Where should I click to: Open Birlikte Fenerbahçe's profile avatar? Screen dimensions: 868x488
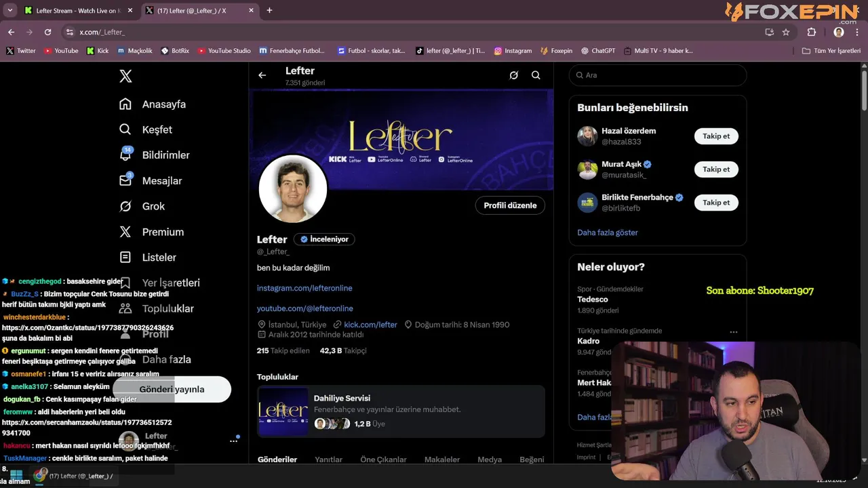[587, 203]
